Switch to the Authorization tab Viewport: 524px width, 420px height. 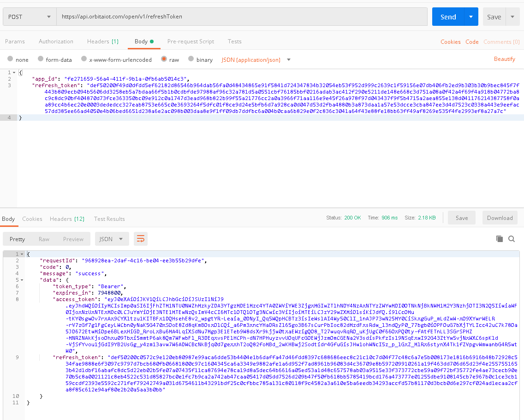pyautogui.click(x=56, y=41)
